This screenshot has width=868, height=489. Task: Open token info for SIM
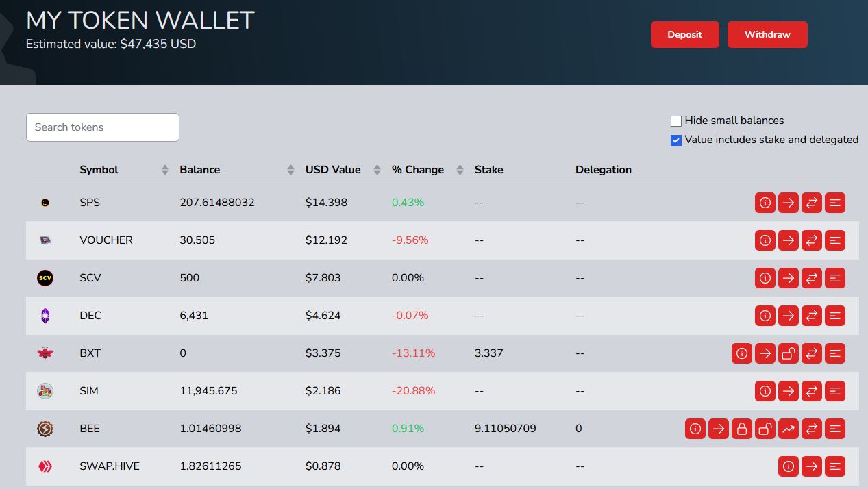pyautogui.click(x=765, y=391)
